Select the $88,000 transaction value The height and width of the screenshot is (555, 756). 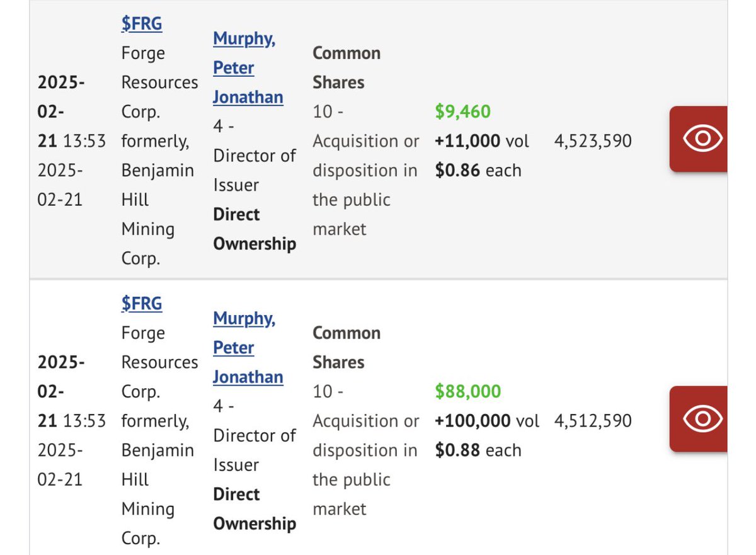coord(468,391)
